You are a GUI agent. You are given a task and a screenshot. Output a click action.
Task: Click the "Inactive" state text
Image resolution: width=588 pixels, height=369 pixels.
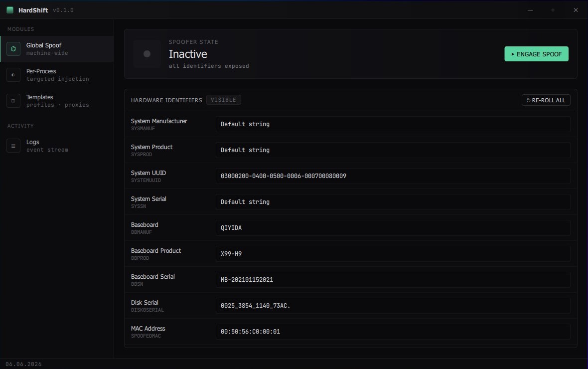pos(188,54)
